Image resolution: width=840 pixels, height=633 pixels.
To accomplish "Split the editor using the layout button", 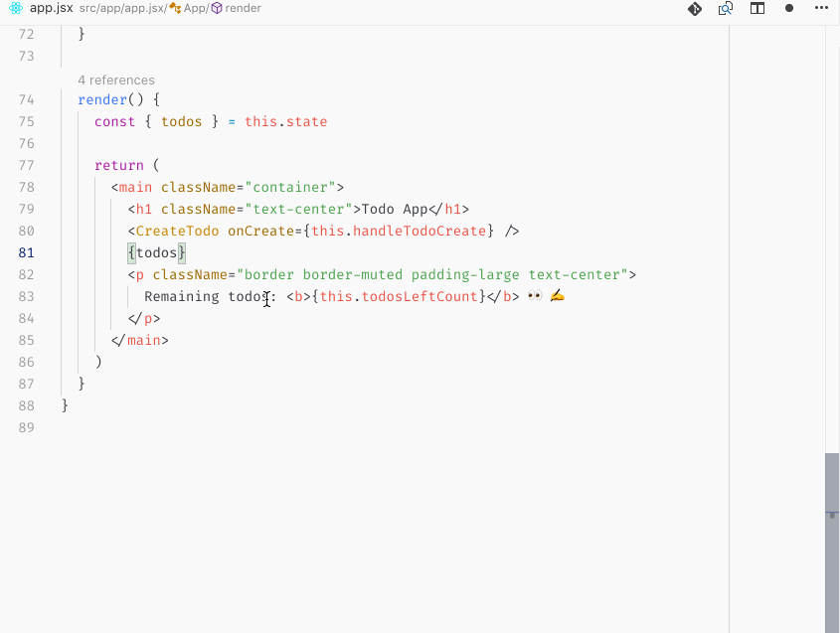I will pos(756,8).
